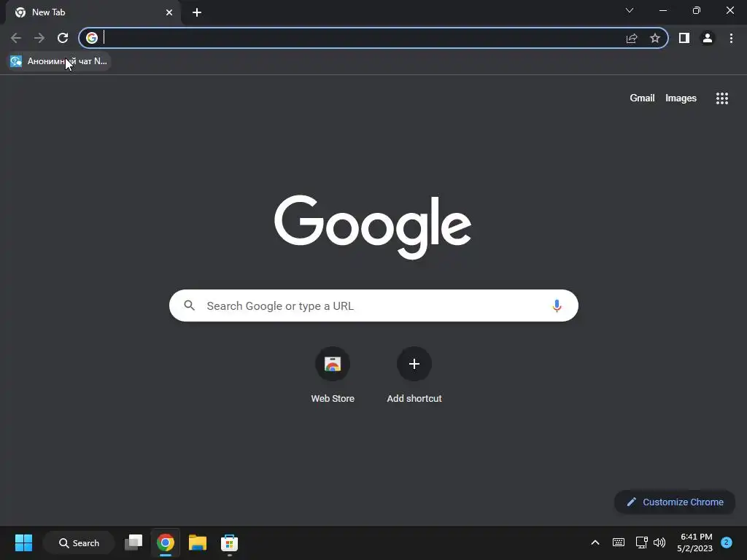Click the Google logo

(373, 227)
